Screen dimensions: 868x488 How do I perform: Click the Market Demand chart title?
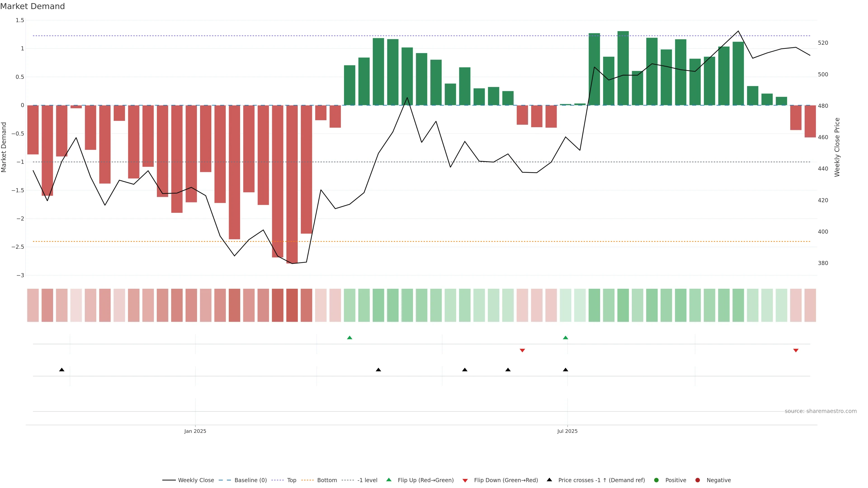click(x=32, y=6)
